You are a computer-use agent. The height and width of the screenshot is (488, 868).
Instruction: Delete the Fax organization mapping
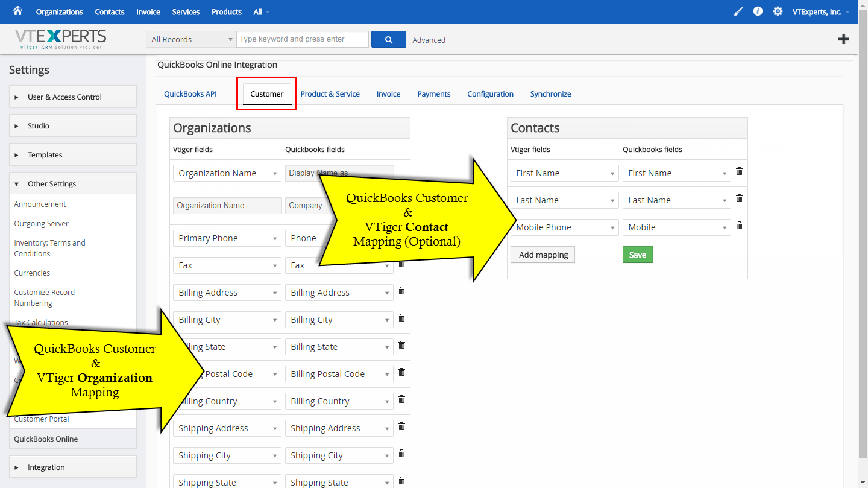(x=401, y=264)
